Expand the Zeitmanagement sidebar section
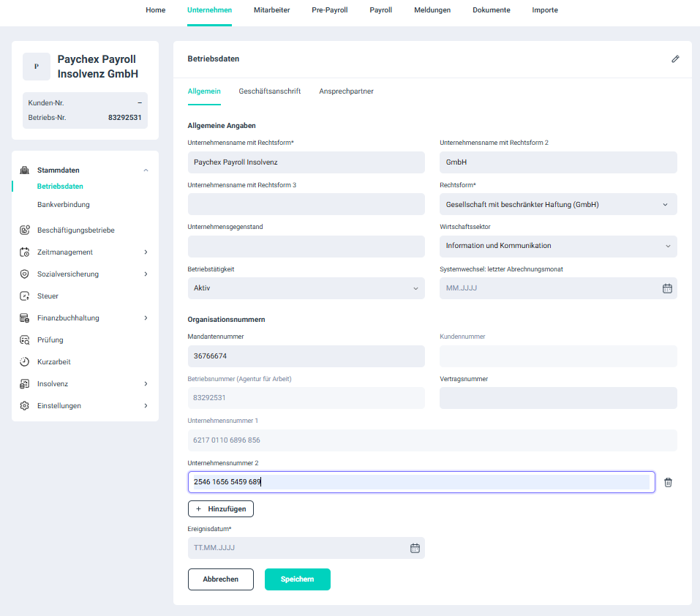Image resolution: width=700 pixels, height=616 pixels. pyautogui.click(x=146, y=252)
